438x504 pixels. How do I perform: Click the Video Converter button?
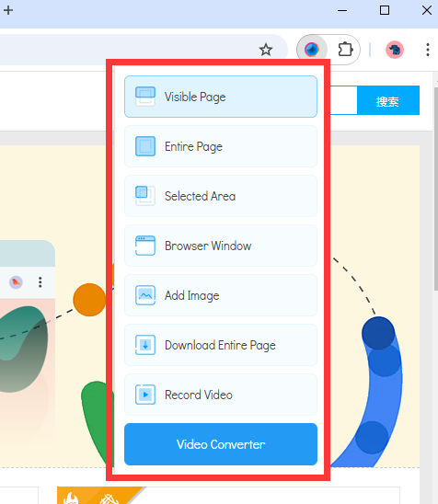[221, 444]
